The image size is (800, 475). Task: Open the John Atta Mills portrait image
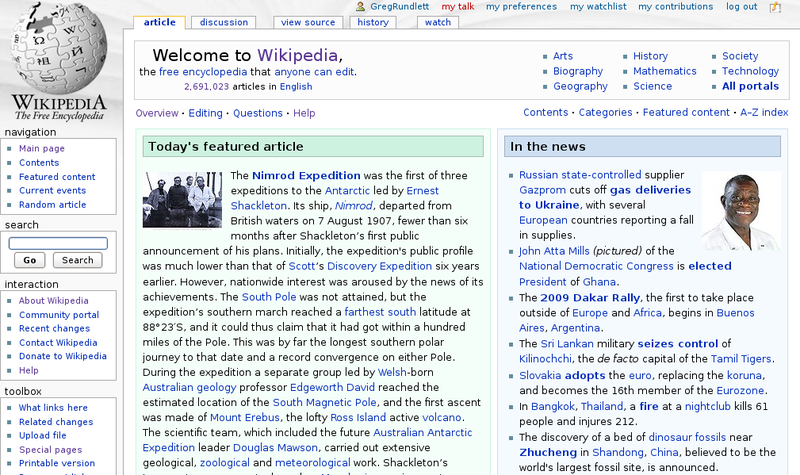741,211
